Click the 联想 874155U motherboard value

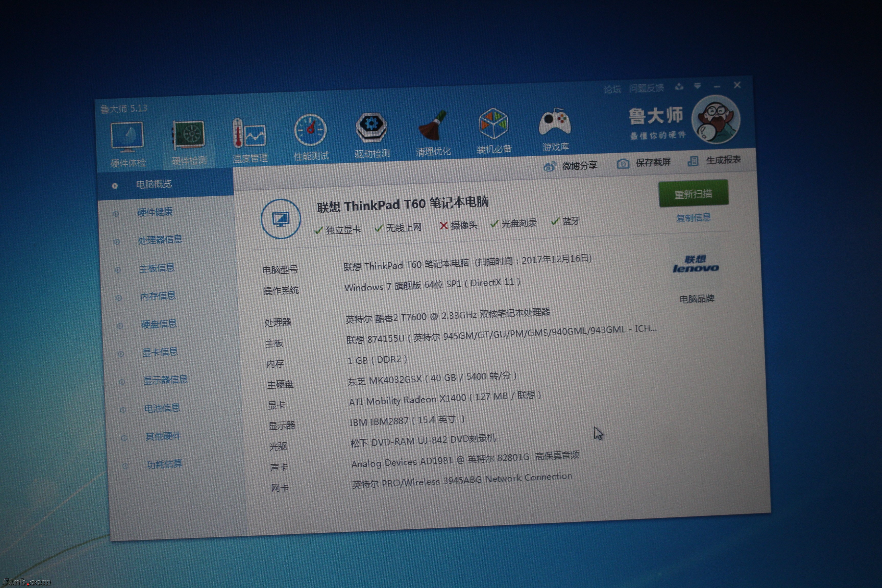[502, 334]
